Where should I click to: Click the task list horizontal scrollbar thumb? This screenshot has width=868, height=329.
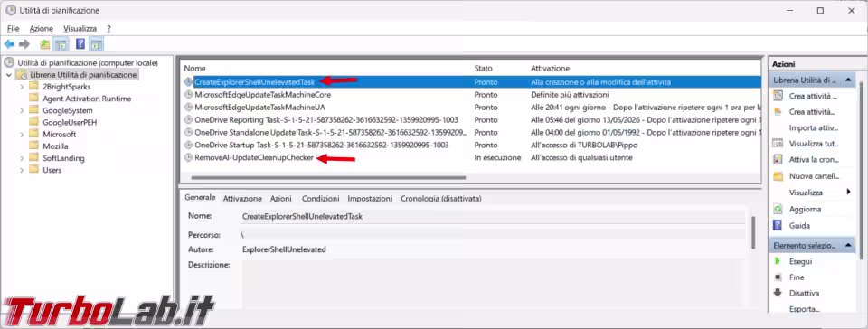coord(328,178)
